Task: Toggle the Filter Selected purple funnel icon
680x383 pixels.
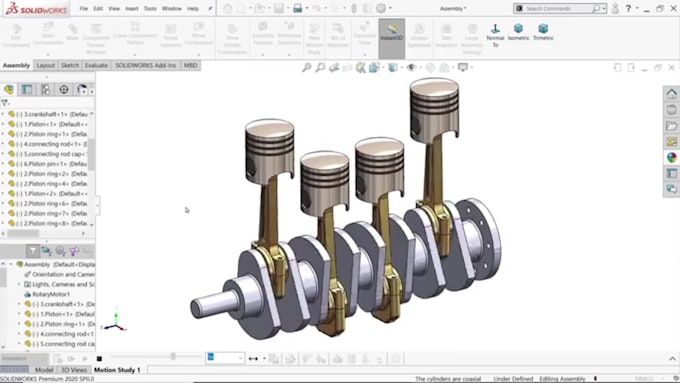Action: tap(74, 251)
